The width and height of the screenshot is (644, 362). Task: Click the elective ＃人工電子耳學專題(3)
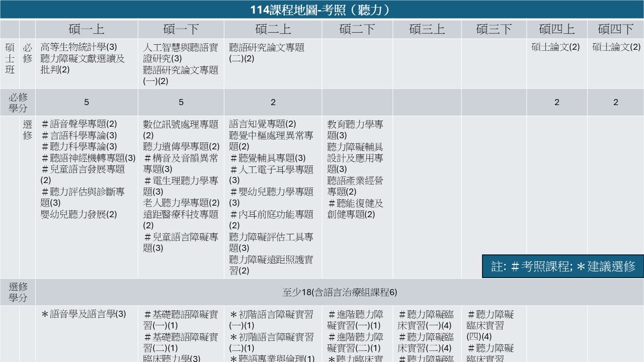click(271, 174)
